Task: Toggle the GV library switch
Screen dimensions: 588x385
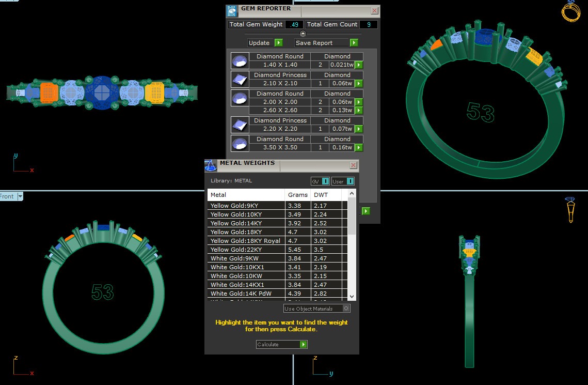Action: (x=320, y=181)
